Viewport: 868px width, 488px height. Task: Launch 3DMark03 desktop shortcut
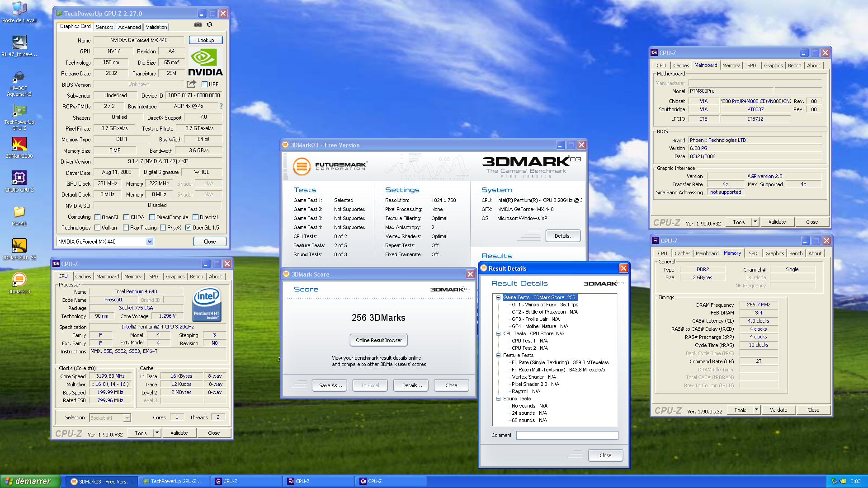pos(19,283)
